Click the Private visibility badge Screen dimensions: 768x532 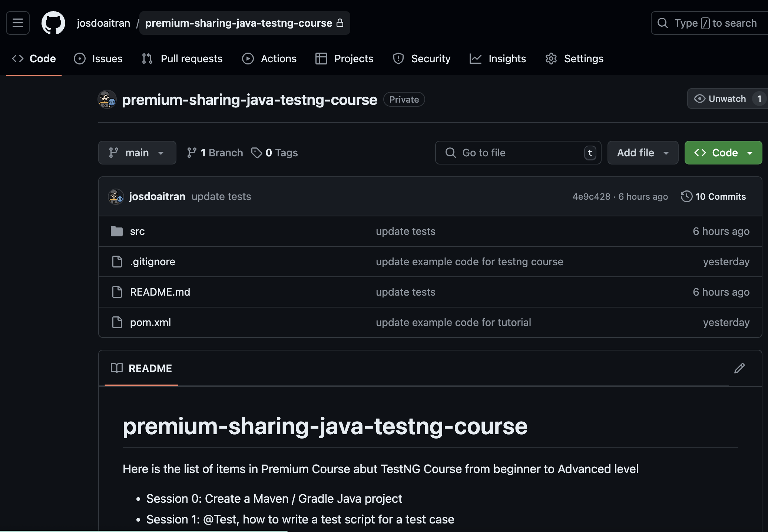[x=404, y=99]
